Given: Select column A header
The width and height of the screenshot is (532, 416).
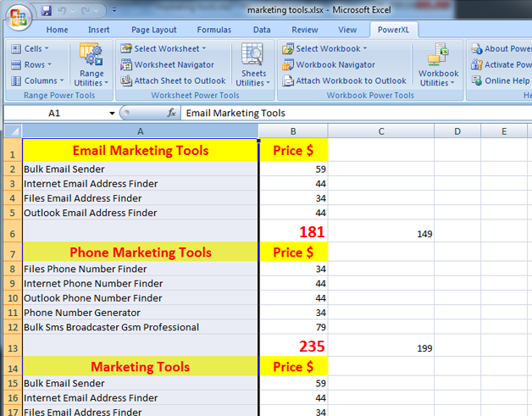Looking at the screenshot, I should pos(140,131).
